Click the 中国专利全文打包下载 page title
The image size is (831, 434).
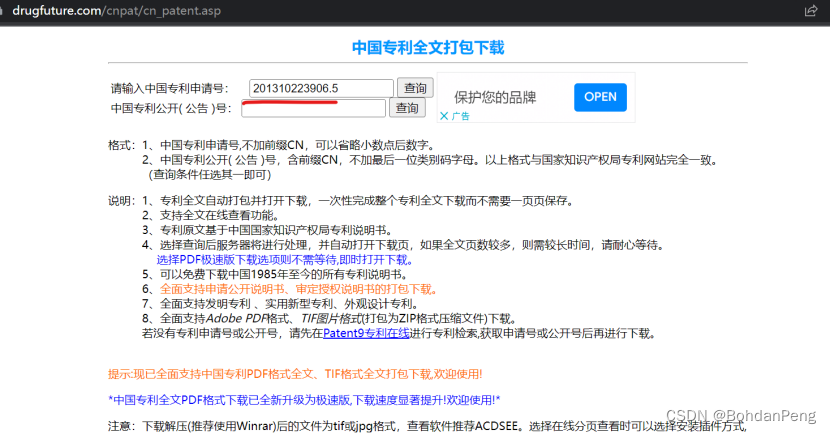pyautogui.click(x=428, y=48)
